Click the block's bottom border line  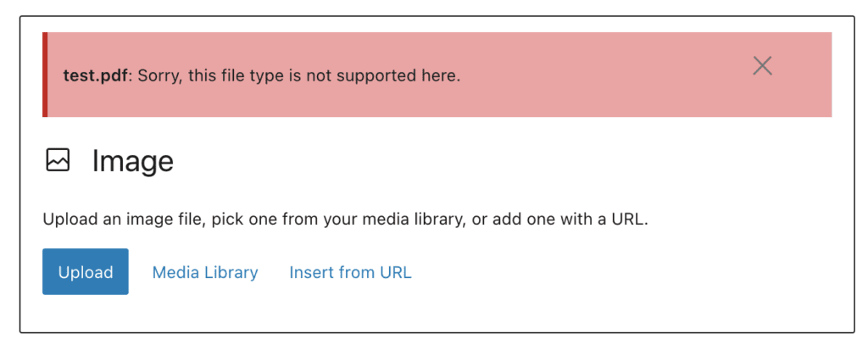click(x=437, y=332)
